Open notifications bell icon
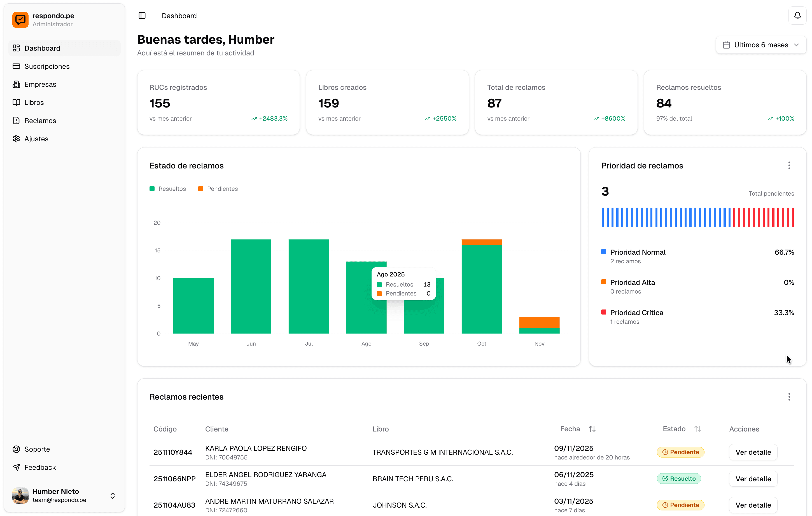 click(x=797, y=15)
